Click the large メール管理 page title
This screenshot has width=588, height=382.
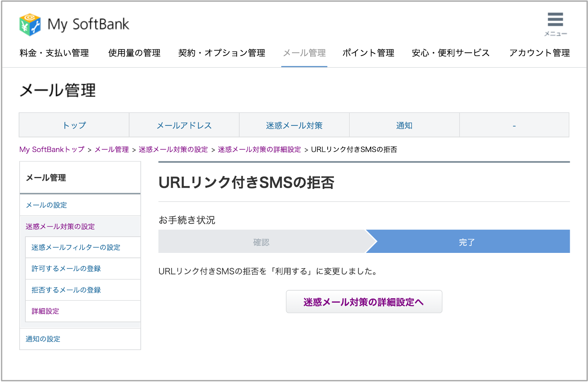[58, 90]
